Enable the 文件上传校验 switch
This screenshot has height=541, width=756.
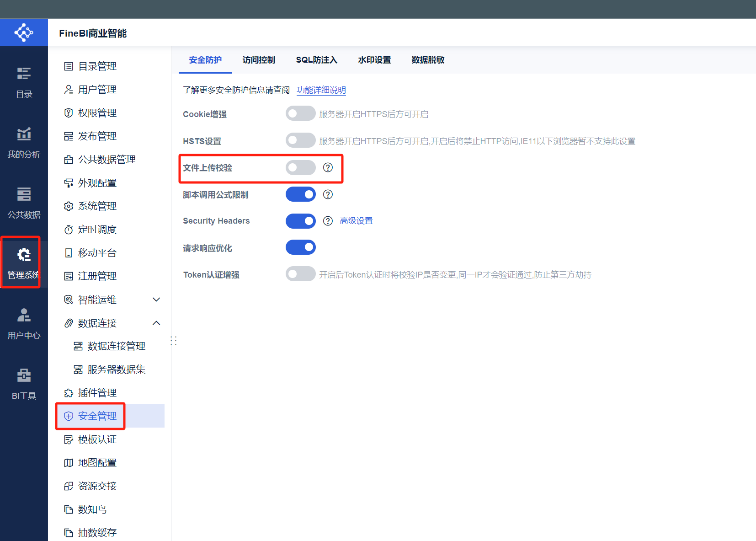[301, 167]
